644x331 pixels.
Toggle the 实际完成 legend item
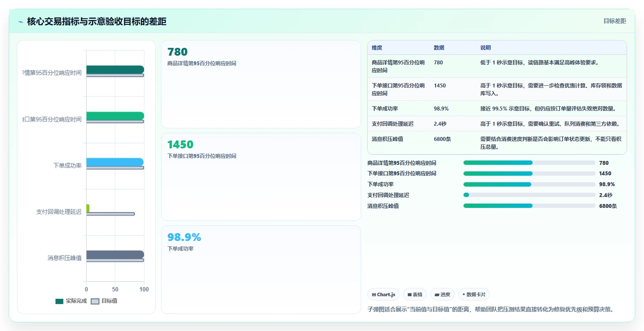tap(71, 301)
